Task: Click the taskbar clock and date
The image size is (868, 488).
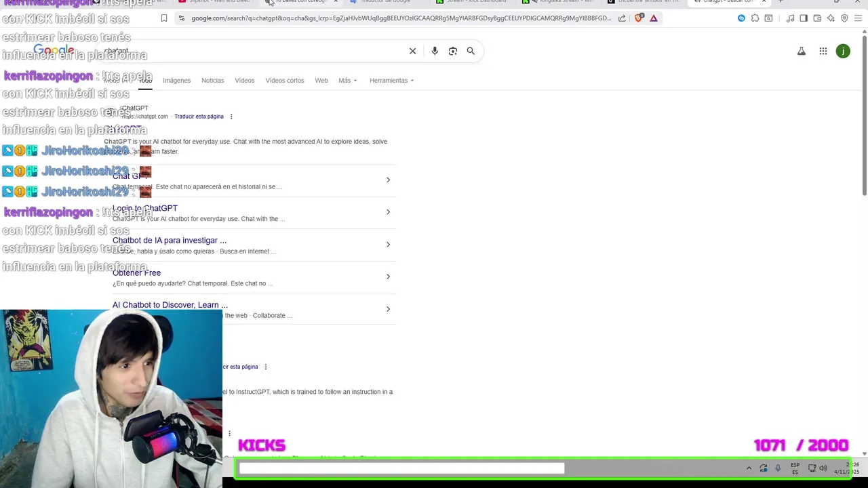Action: tap(847, 468)
